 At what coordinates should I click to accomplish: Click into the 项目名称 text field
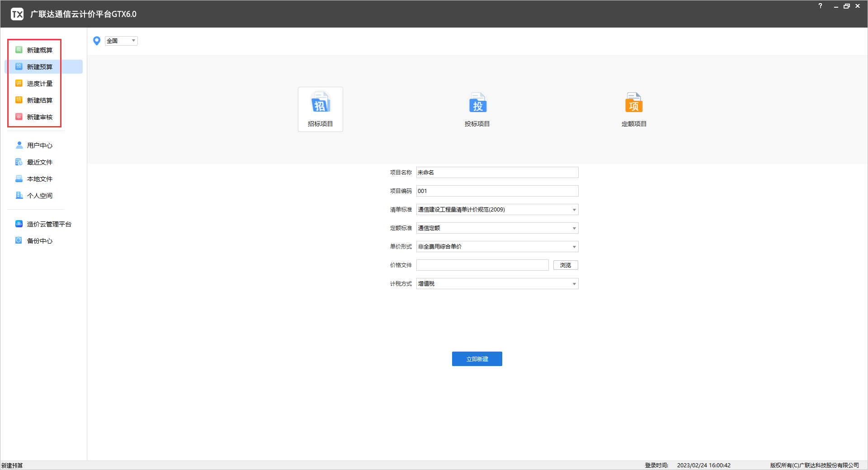497,173
